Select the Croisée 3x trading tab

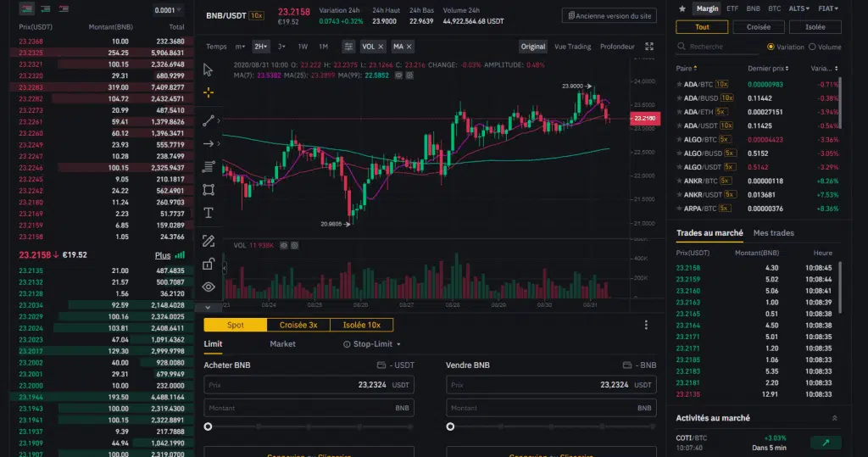pyautogui.click(x=298, y=326)
